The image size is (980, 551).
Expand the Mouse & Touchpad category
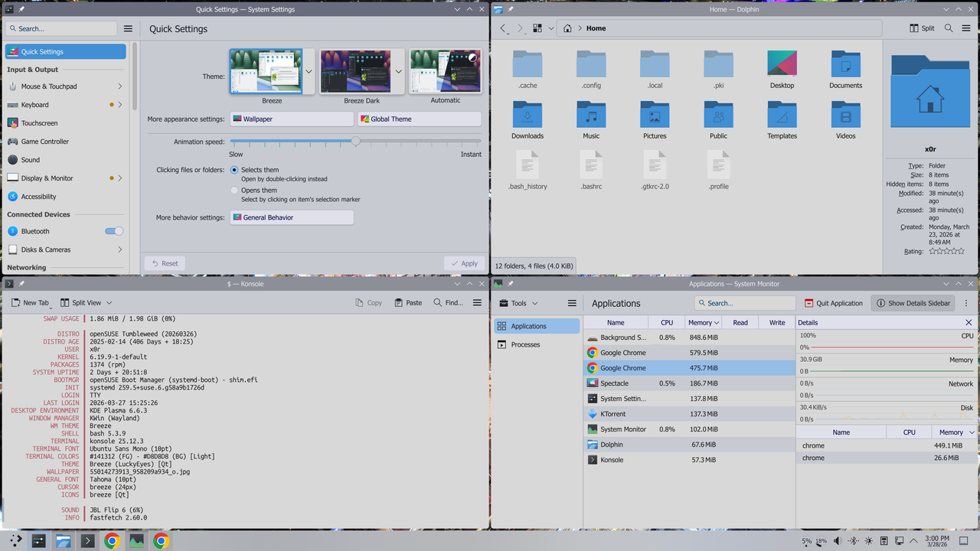[119, 86]
